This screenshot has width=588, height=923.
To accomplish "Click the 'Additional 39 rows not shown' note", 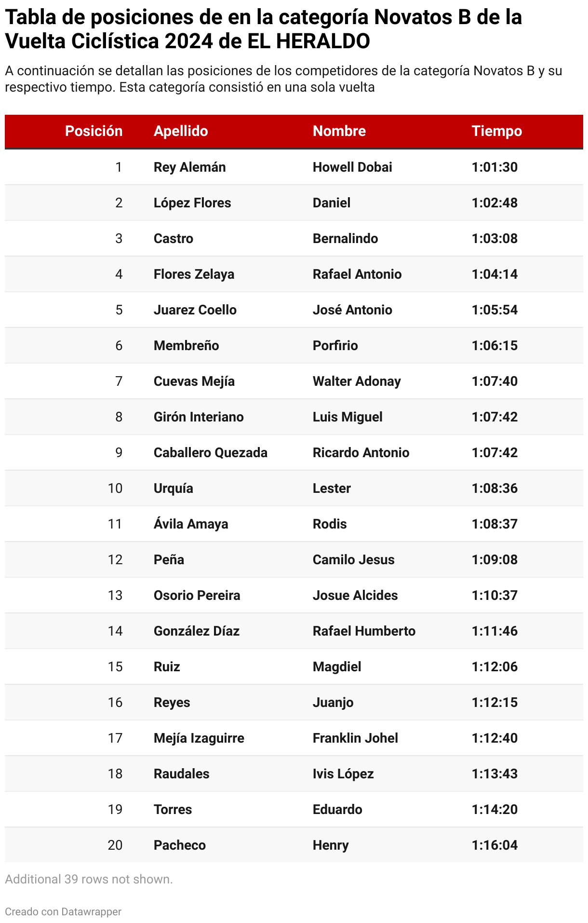I will 89,879.
